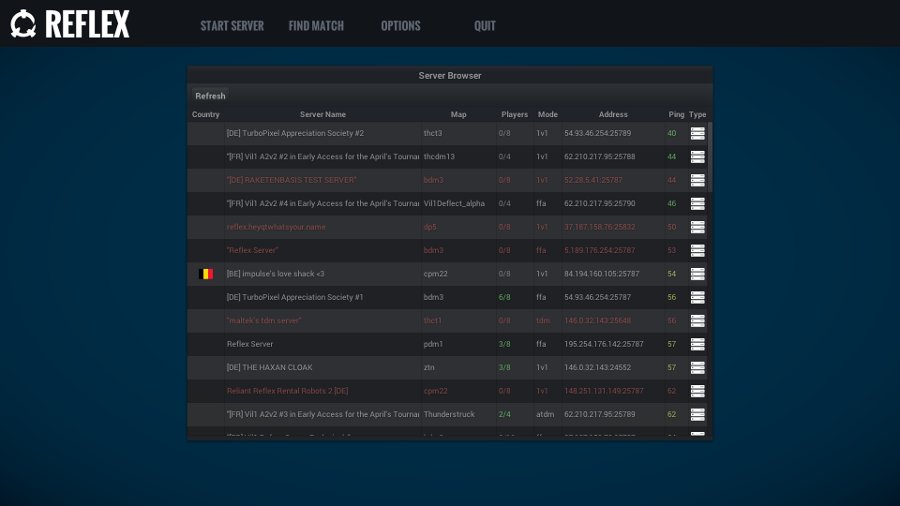The image size is (900, 506).
Task: Click map name "pdm1"
Action: (x=433, y=344)
